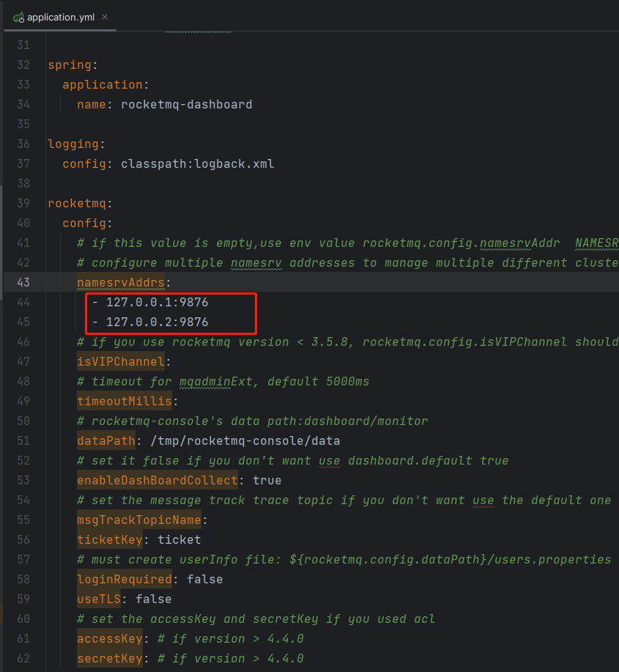Click 'config:' key on line 40
This screenshot has width=619, height=672.
pyautogui.click(x=87, y=224)
